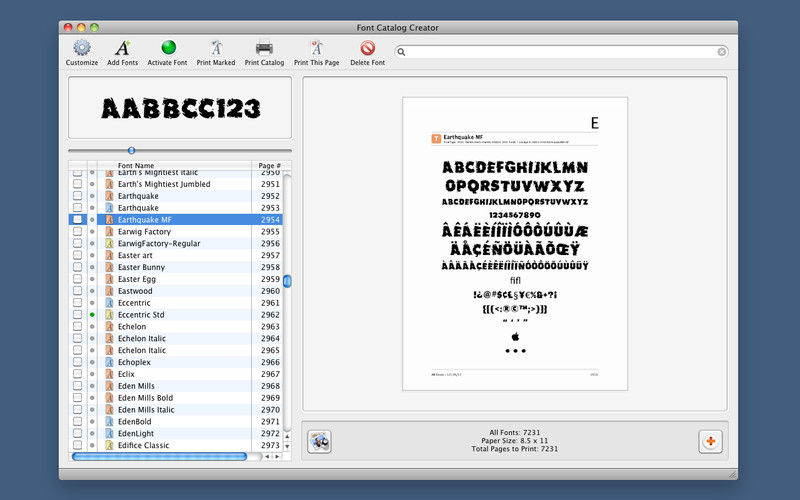Select the Echelon Italic row on page 2965

click(x=176, y=351)
